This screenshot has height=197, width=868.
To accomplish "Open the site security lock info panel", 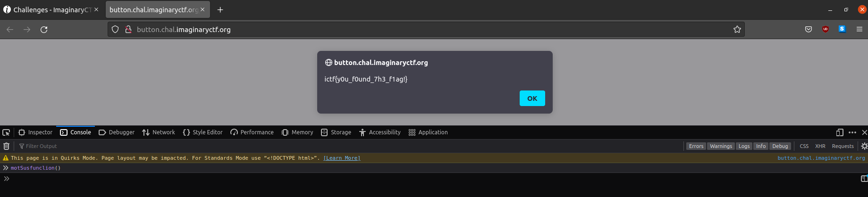I will click(128, 30).
